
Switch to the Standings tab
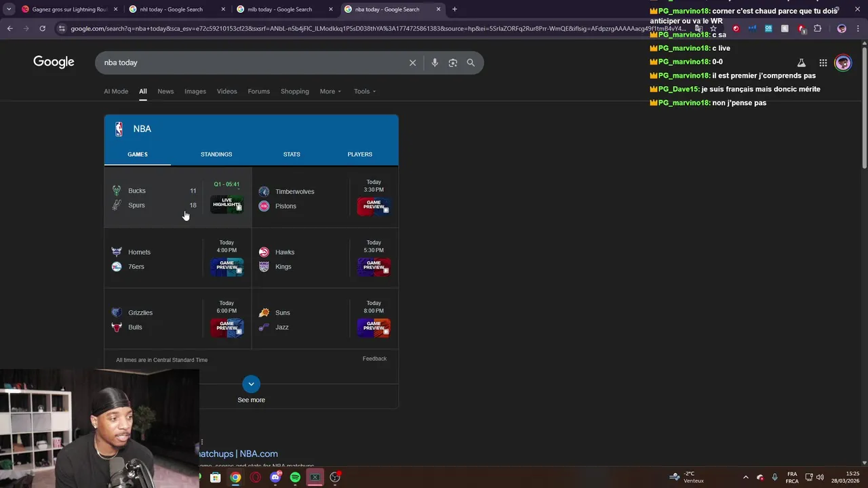click(x=216, y=155)
